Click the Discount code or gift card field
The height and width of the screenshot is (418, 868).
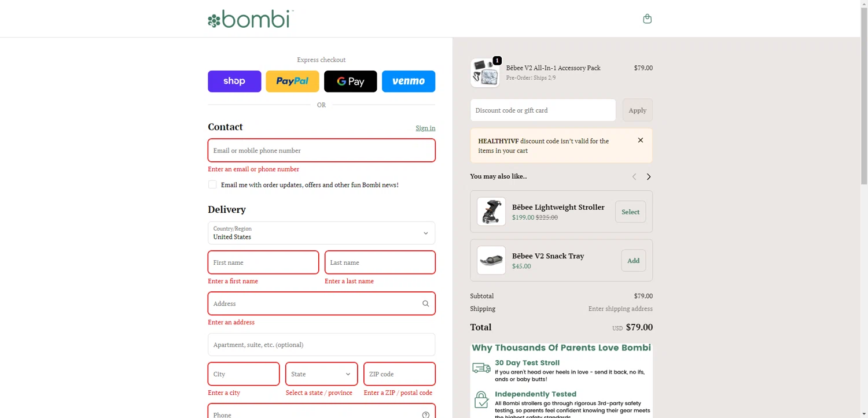click(x=543, y=110)
